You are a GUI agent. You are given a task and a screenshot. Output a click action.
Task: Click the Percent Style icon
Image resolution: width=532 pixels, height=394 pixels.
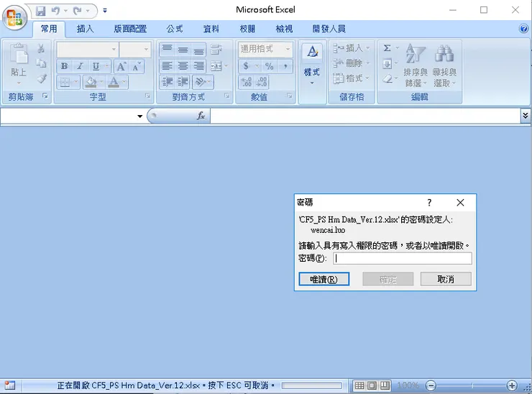[270, 66]
